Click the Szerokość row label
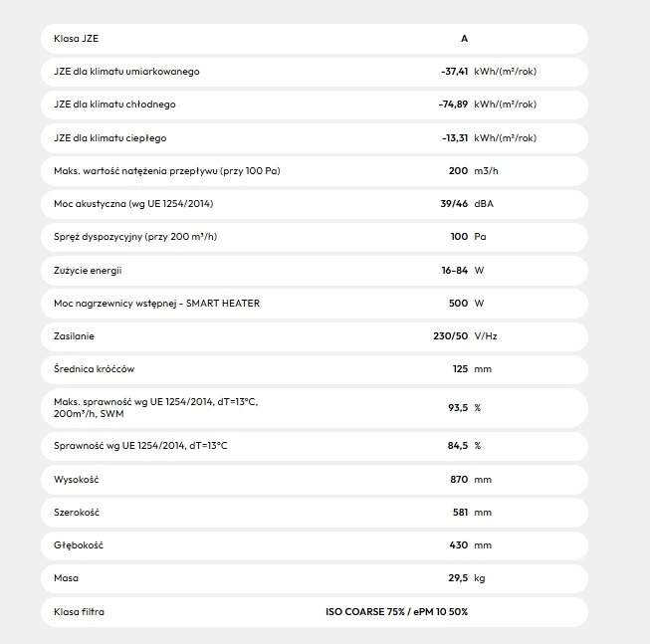650x644 pixels. (x=77, y=512)
